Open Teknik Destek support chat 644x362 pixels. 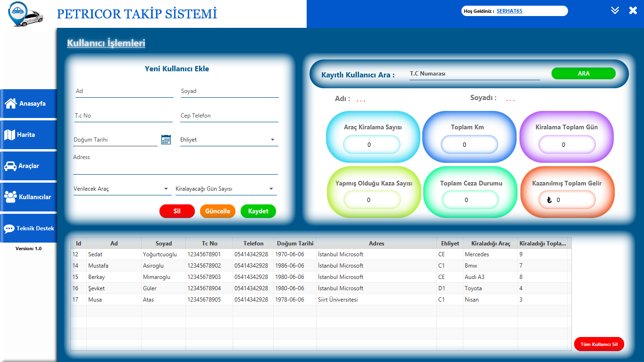[28, 228]
